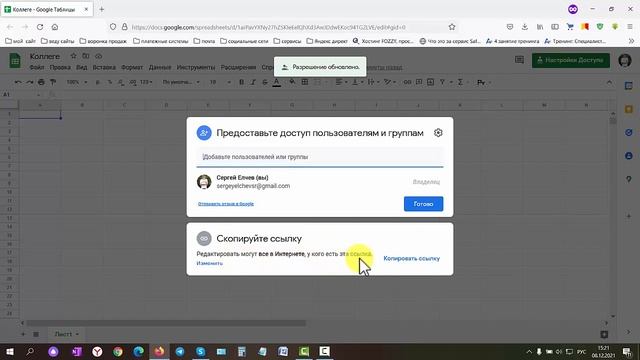This screenshot has height=360, width=640.
Task: Click the insert link icon
Action: pos(407,82)
